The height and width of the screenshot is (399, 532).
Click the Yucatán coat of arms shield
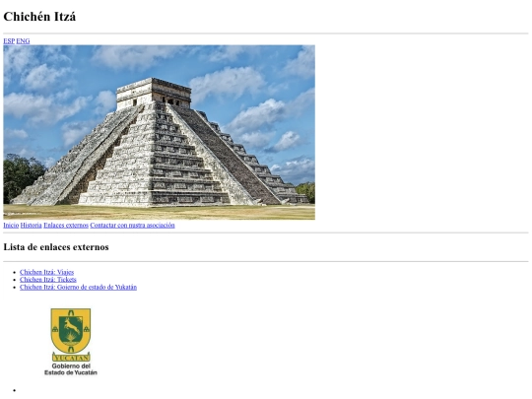tap(71, 331)
